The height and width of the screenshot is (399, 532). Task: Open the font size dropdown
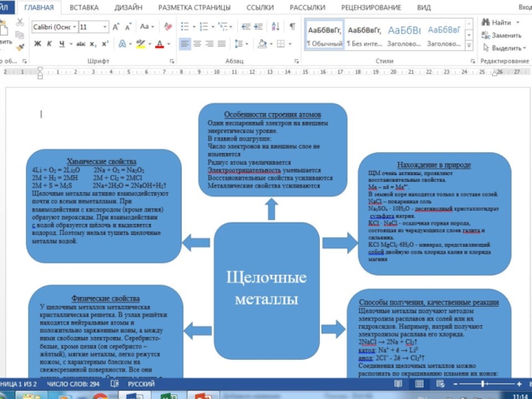click(105, 27)
